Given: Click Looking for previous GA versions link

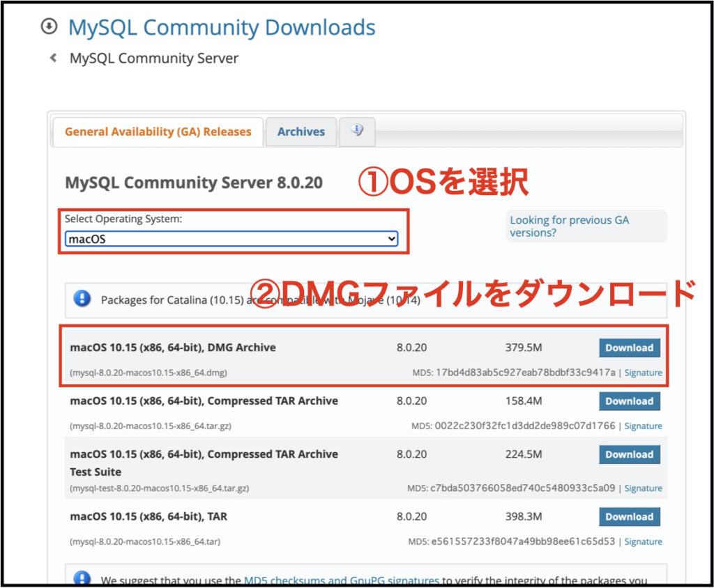Looking at the screenshot, I should (569, 226).
